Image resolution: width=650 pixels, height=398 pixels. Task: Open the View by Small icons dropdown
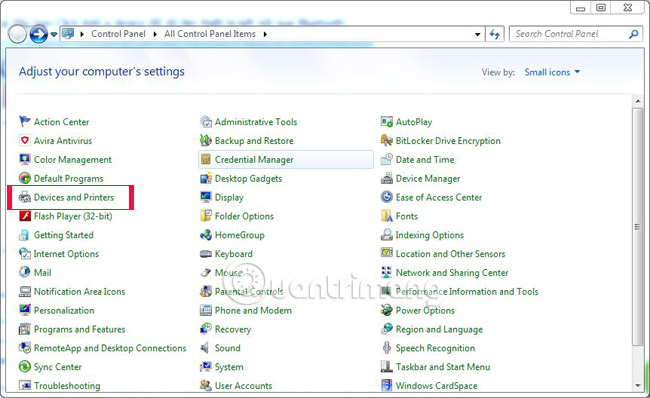[552, 72]
